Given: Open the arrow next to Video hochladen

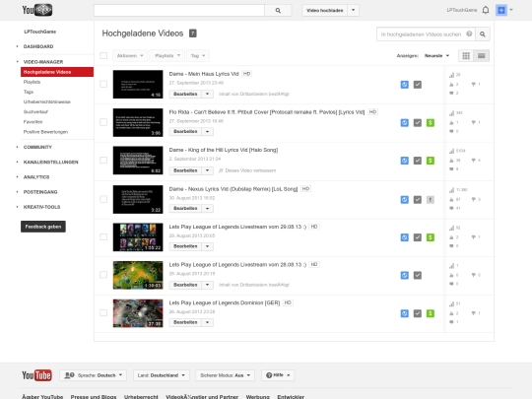Looking at the screenshot, I should (x=354, y=10).
